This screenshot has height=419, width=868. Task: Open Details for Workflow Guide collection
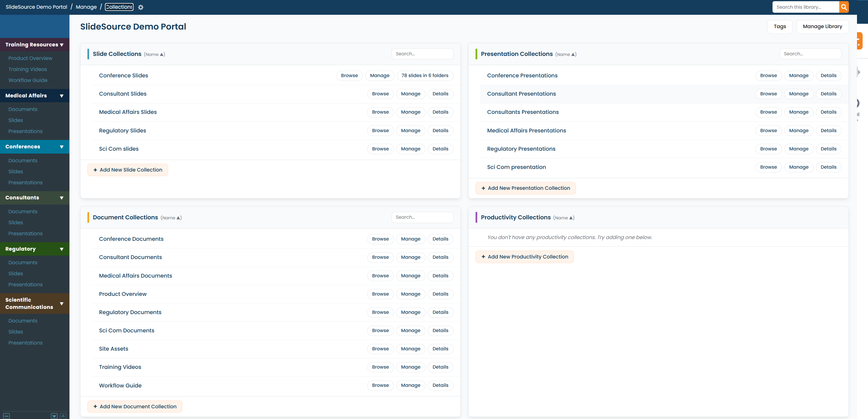point(441,385)
